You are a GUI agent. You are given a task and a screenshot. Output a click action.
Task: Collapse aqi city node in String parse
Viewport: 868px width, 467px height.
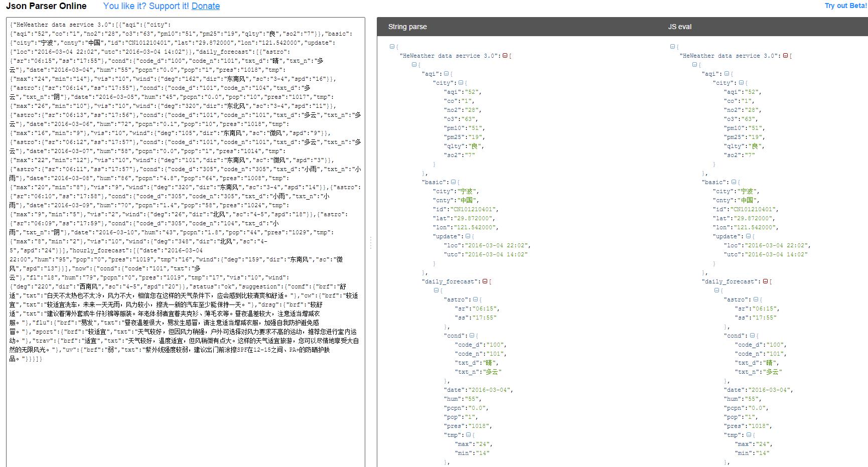(461, 83)
